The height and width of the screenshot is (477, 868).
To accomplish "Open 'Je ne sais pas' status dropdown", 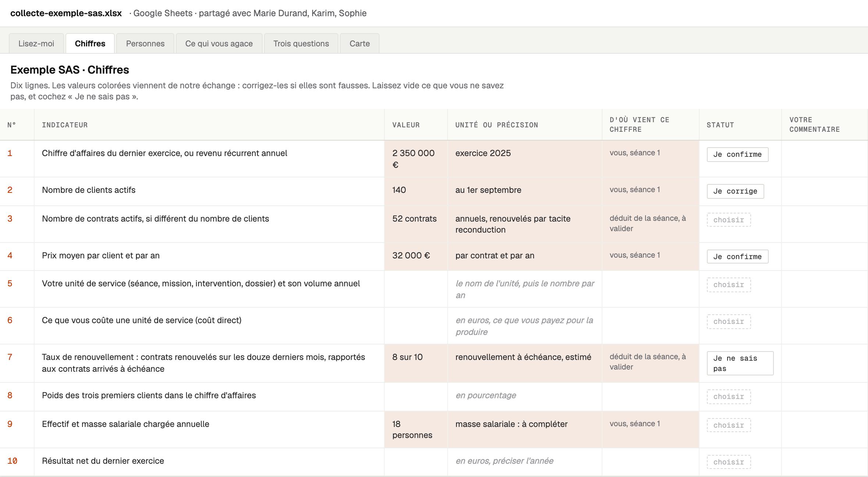I will (740, 363).
